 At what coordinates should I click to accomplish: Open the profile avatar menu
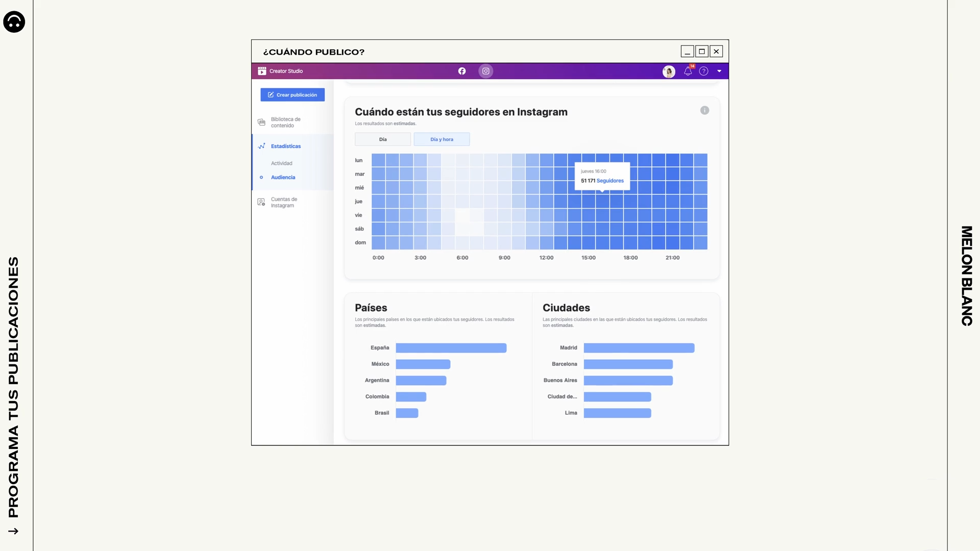669,71
